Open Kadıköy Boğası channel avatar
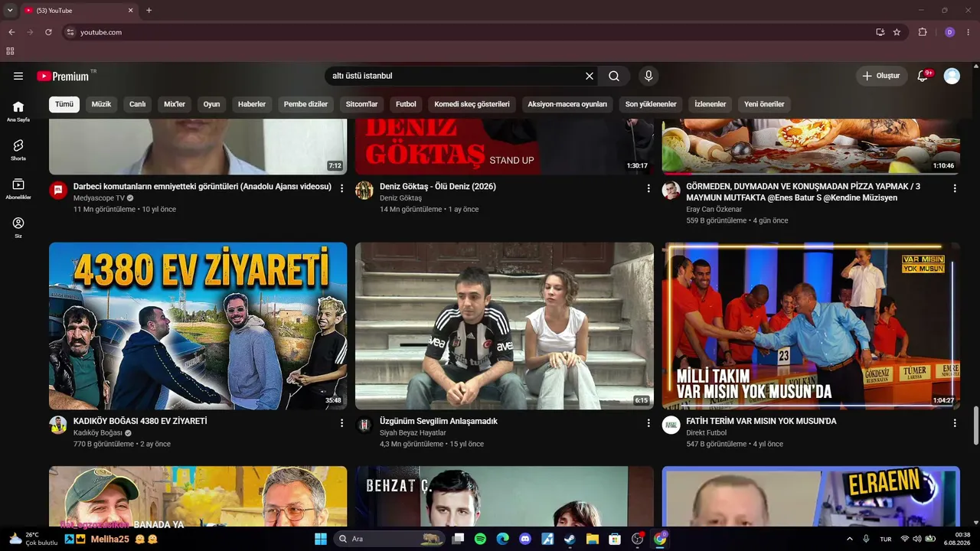Screen dimensions: 980x551 (x=58, y=425)
